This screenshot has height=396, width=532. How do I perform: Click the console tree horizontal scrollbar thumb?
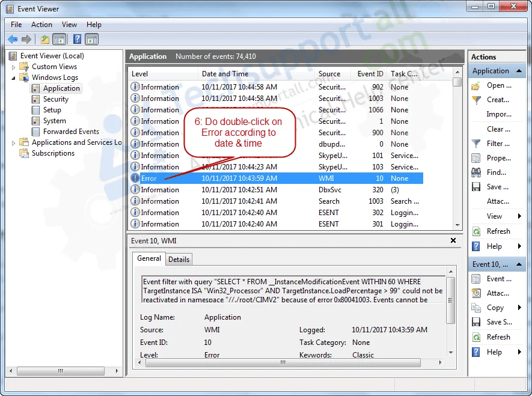(x=60, y=371)
